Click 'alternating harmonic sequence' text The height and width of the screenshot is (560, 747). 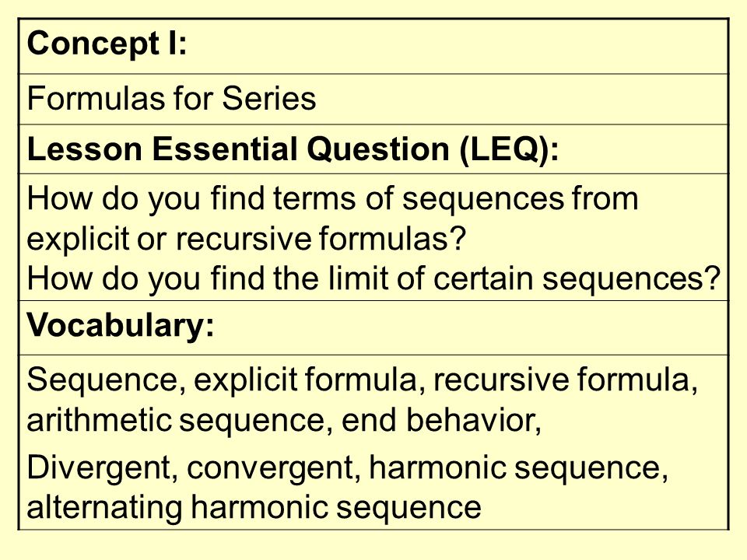click(x=254, y=507)
